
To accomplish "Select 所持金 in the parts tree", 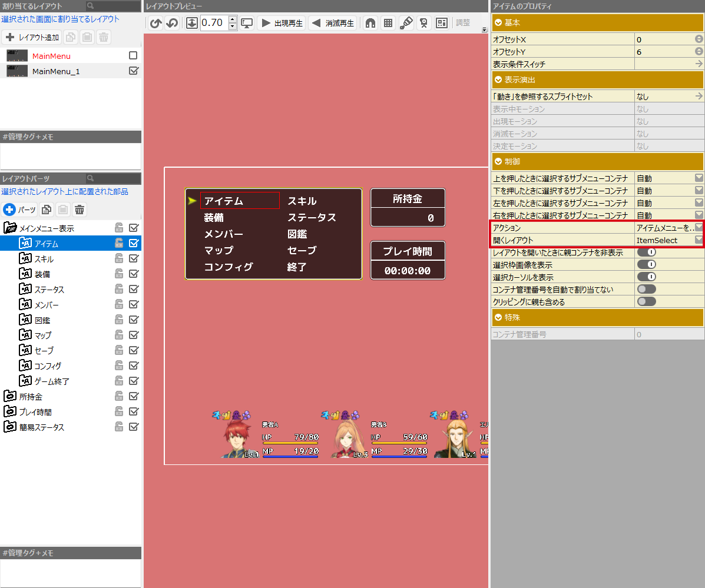I will (x=31, y=397).
